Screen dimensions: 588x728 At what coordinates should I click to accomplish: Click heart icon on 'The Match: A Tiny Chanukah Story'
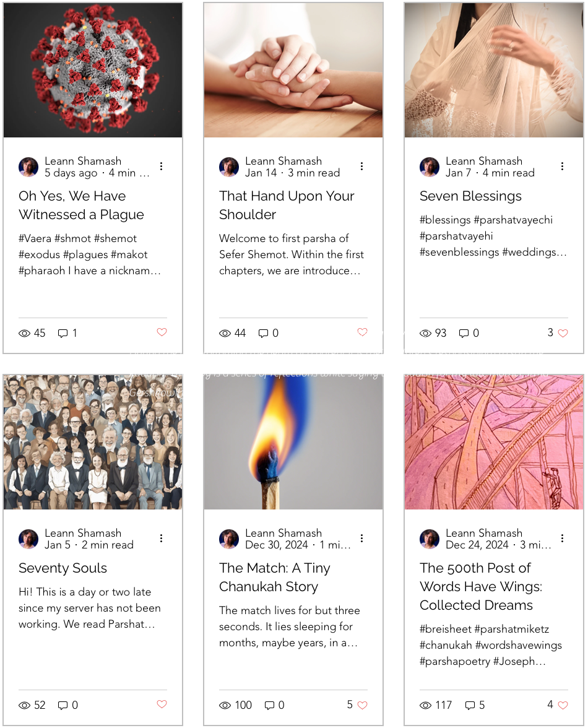coord(362,704)
